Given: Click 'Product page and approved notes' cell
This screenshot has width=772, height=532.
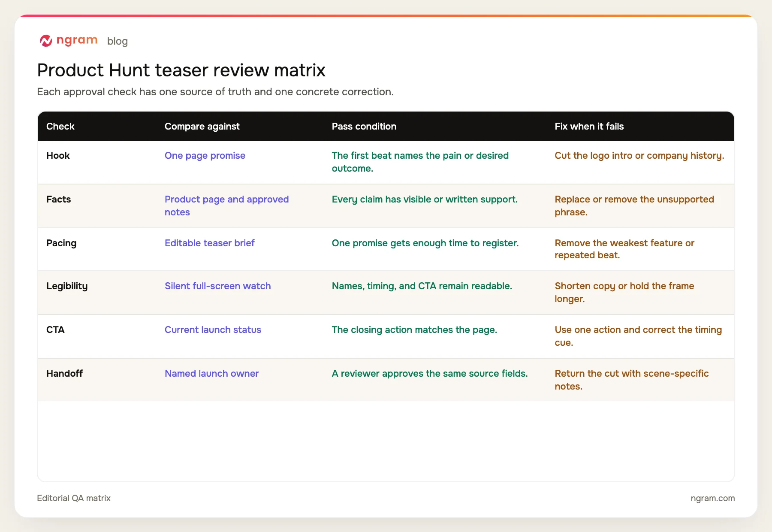Looking at the screenshot, I should [227, 206].
